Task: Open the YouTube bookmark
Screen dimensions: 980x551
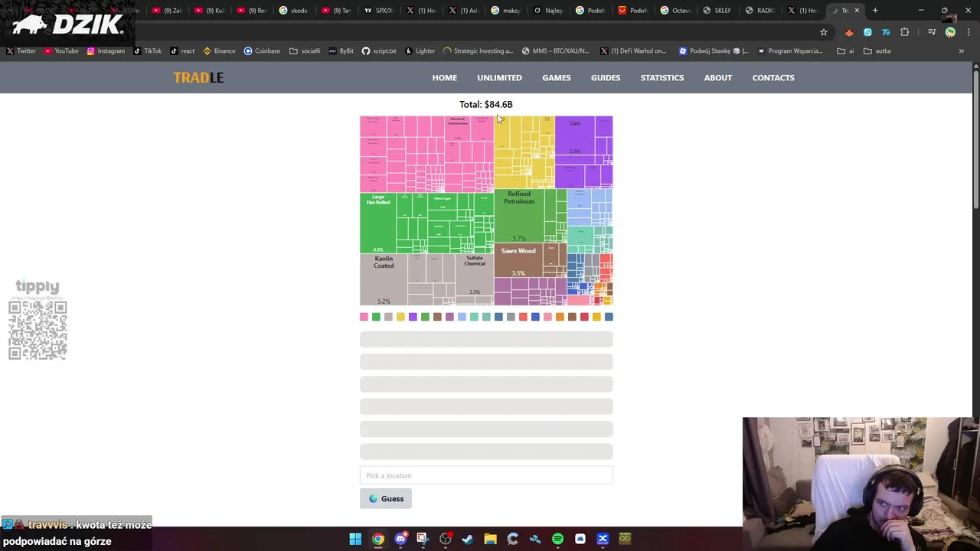Action: (61, 51)
